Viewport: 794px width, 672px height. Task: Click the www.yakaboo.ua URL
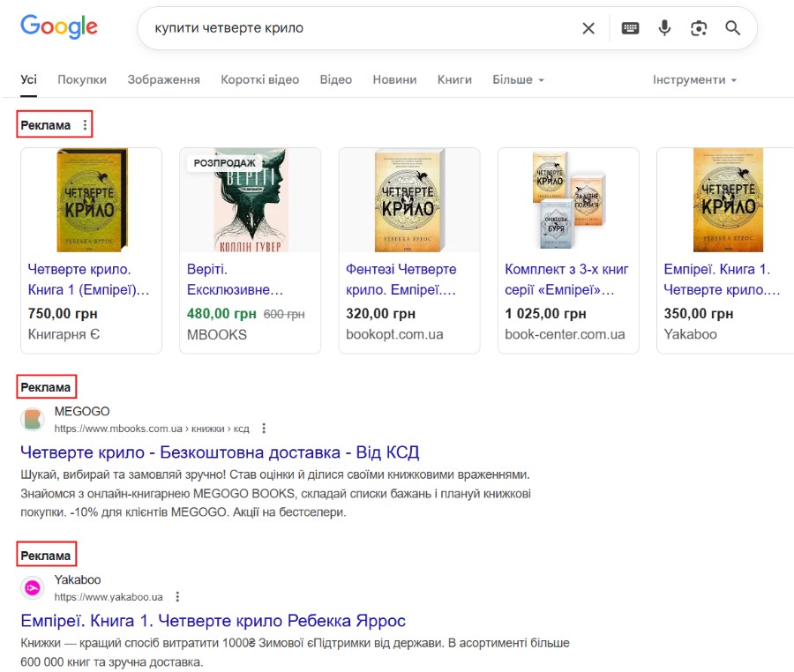(x=109, y=597)
